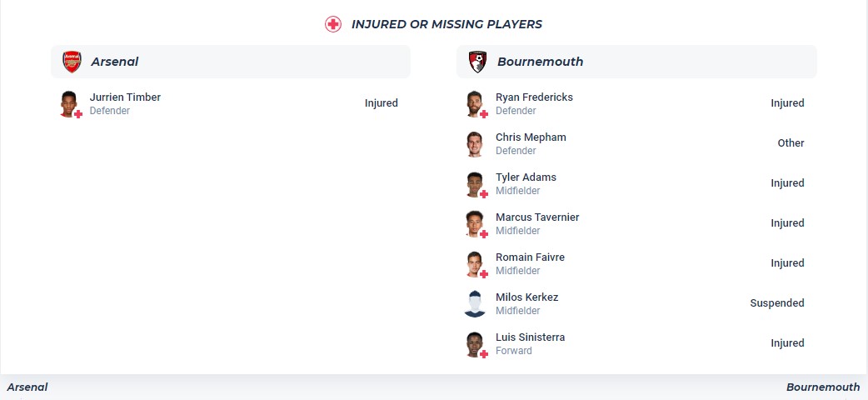Open Ryan Fredericks' player photo

[x=475, y=103]
